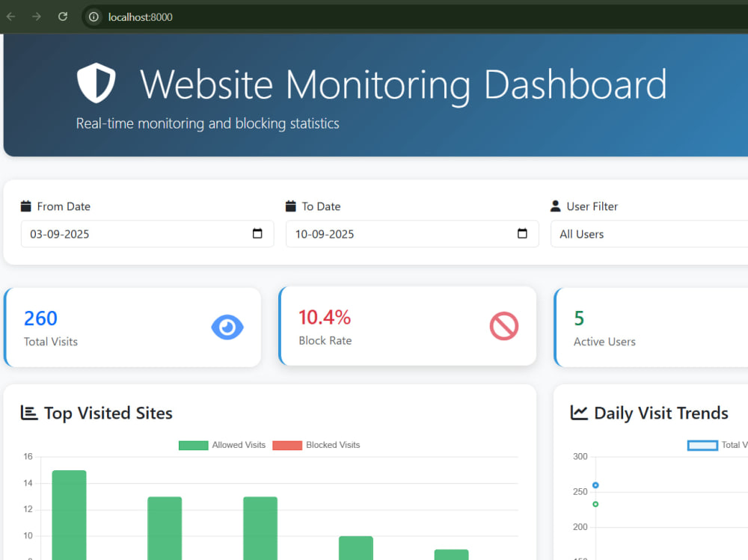The width and height of the screenshot is (748, 560).
Task: Click the Total Visits label
Action: [x=51, y=342]
